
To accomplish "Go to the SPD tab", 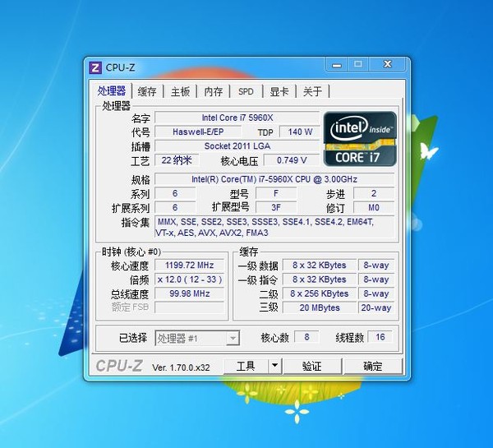I will click(246, 91).
